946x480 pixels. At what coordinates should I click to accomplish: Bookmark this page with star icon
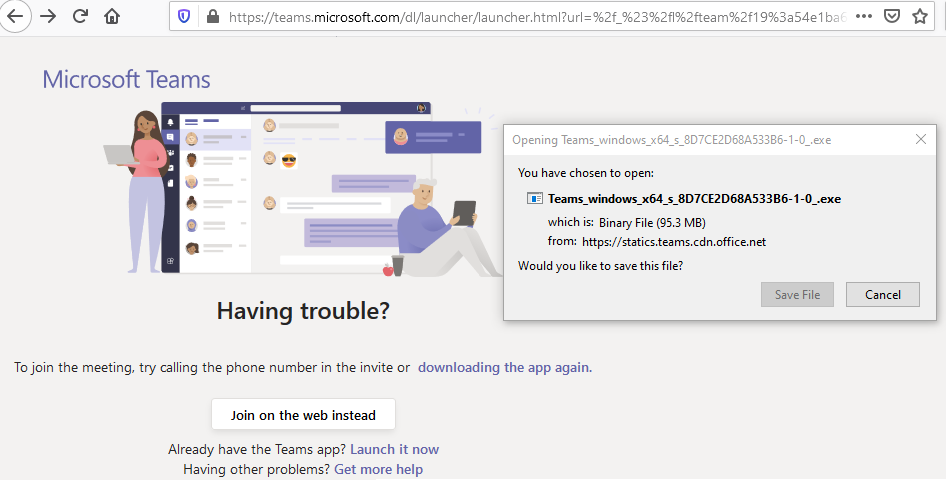pyautogui.click(x=919, y=16)
